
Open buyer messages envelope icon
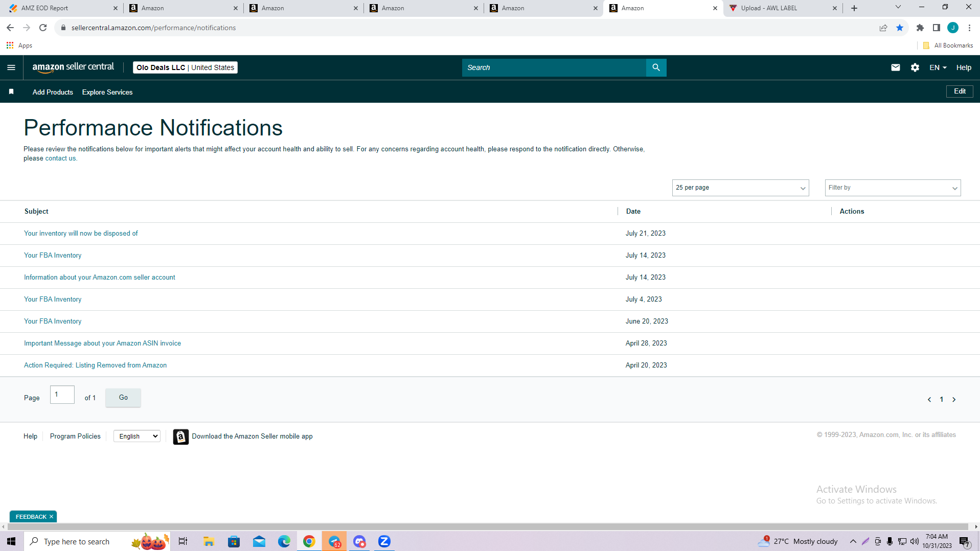895,67
